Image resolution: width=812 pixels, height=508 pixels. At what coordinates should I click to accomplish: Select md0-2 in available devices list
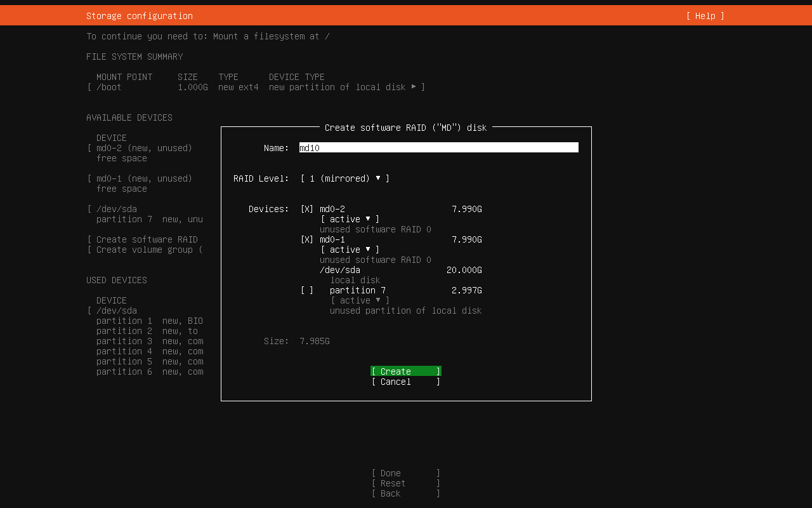click(143, 148)
